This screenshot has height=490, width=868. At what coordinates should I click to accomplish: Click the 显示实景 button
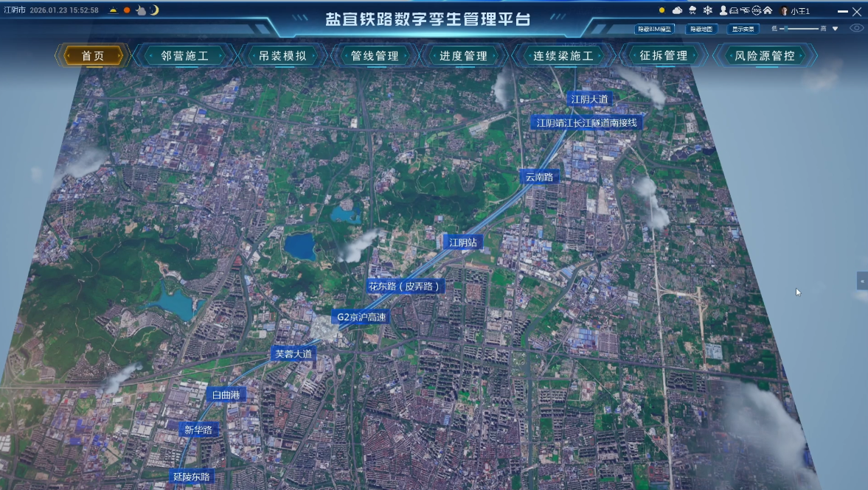coord(745,27)
